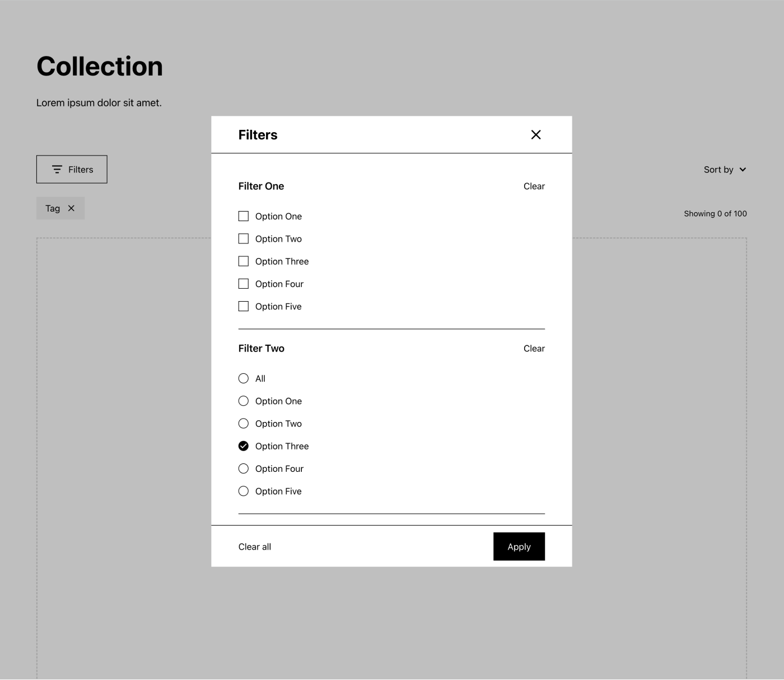The image size is (784, 680).
Task: Clear the Filter Two section
Action: [x=534, y=349]
